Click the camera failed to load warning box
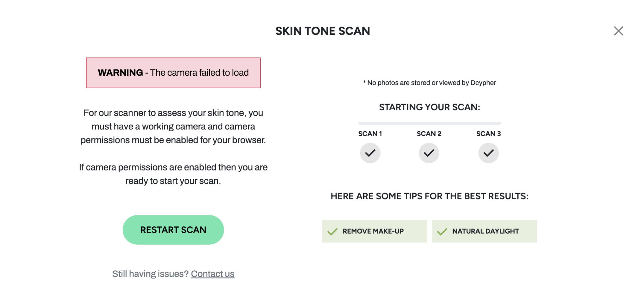 pos(173,73)
